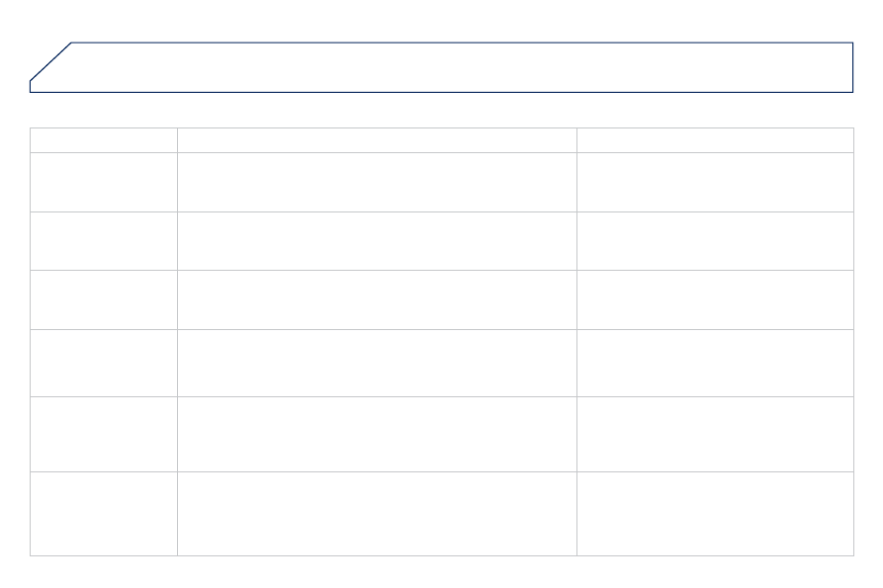Select the first column's header cell
The width and height of the screenshot is (883, 588).
104,140
